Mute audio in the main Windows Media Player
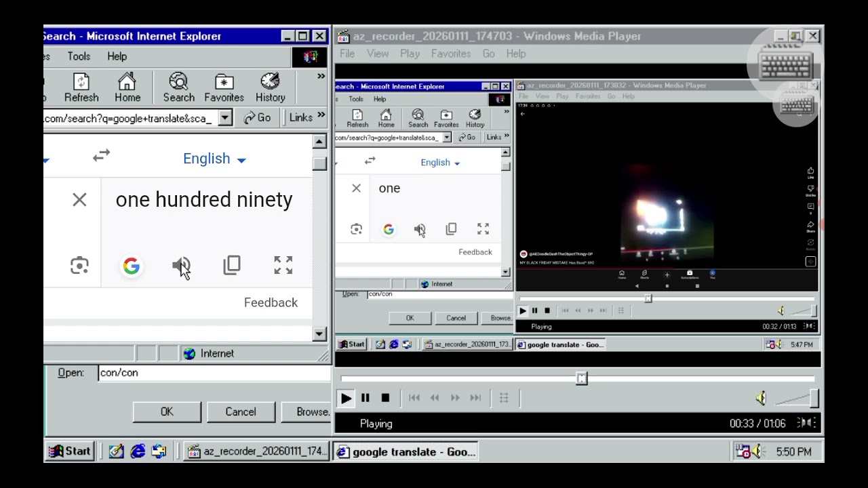This screenshot has width=868, height=488. (761, 398)
